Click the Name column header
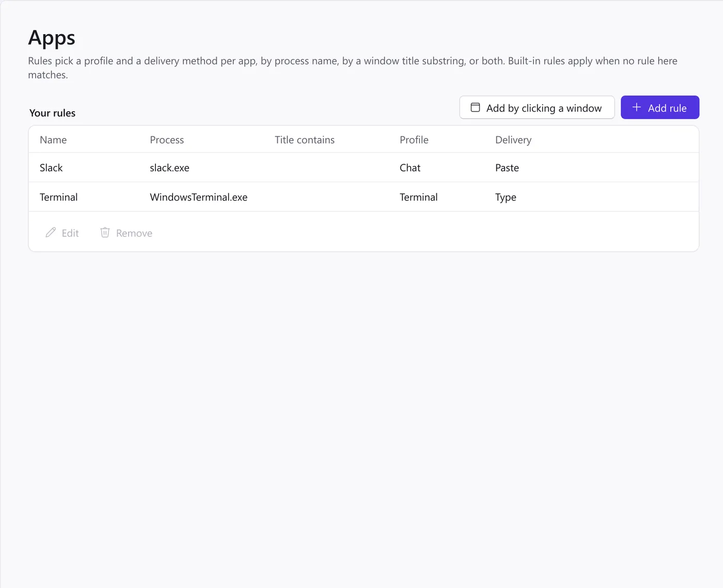This screenshot has width=723, height=588. [x=53, y=140]
